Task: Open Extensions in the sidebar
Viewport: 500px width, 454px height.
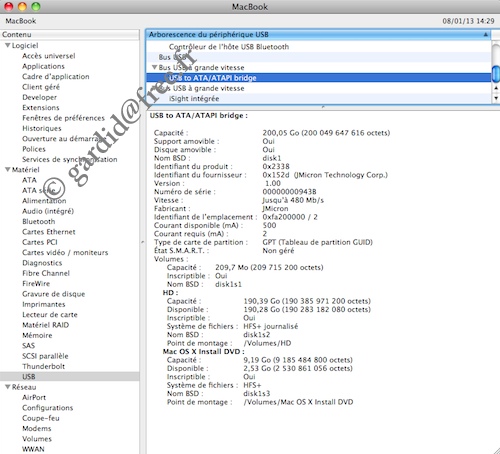Action: pos(41,107)
